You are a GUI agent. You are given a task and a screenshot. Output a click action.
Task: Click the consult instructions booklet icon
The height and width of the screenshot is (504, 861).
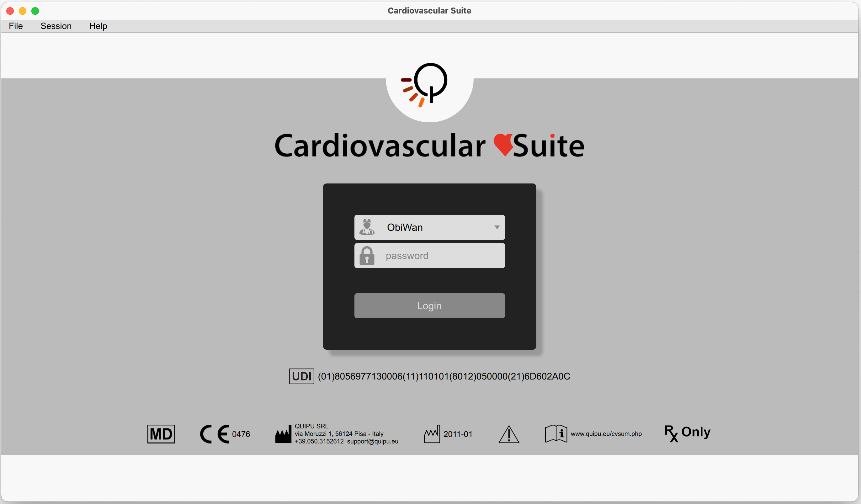[x=555, y=434]
